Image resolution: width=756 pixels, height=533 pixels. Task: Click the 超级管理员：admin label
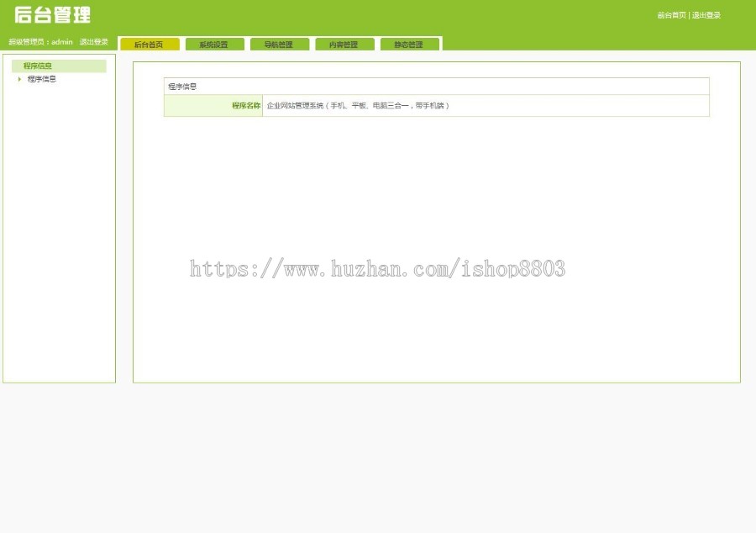point(40,42)
